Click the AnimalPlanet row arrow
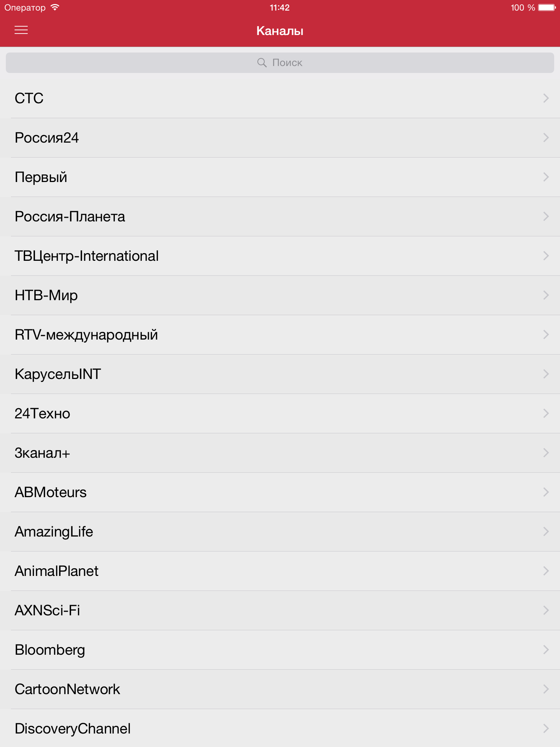This screenshot has height=747, width=560. click(546, 571)
